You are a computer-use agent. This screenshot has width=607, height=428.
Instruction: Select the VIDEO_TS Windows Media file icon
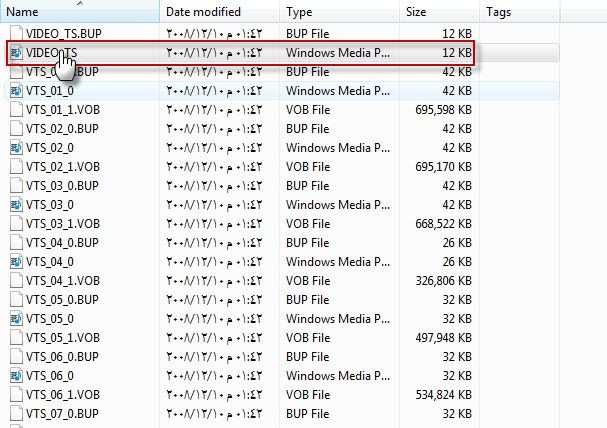click(x=16, y=53)
